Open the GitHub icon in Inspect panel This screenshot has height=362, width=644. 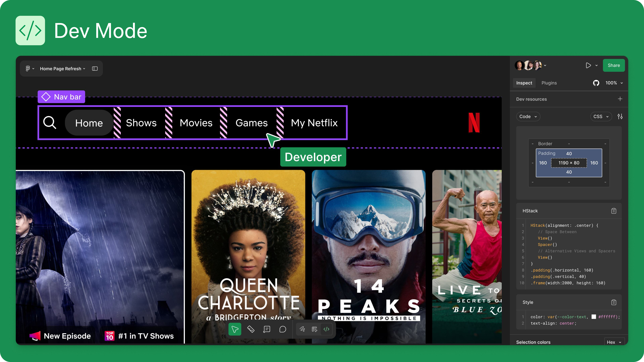coord(596,83)
